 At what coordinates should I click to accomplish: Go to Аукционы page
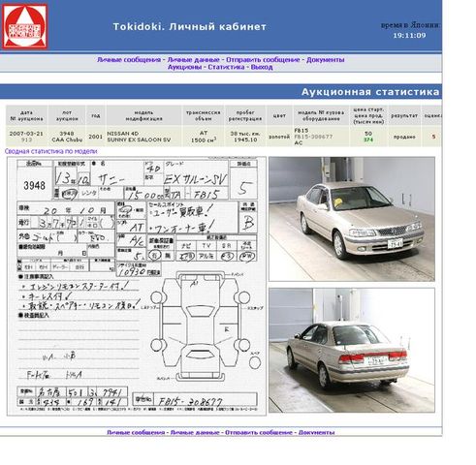[184, 67]
